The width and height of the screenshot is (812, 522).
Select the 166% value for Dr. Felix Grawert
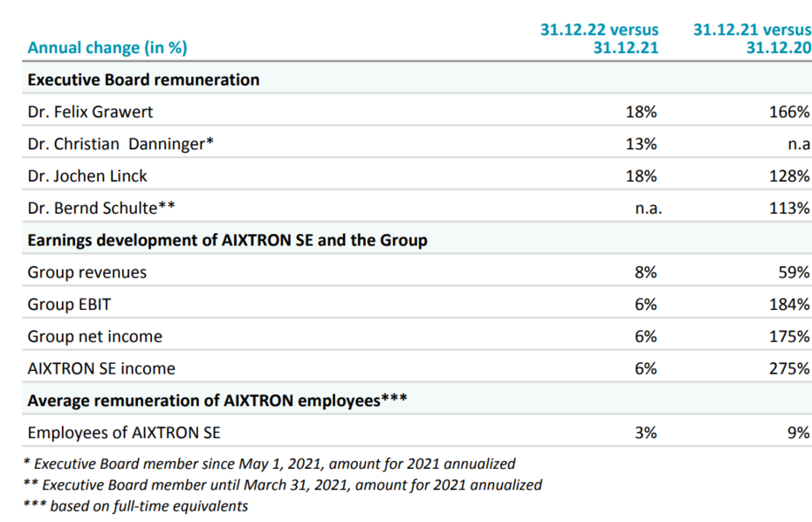coord(789,112)
